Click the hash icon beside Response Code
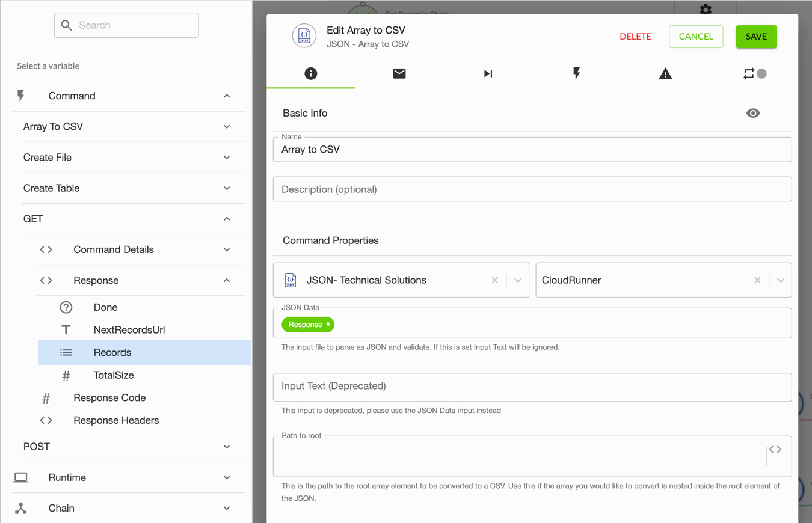This screenshot has width=812, height=523. click(x=46, y=398)
